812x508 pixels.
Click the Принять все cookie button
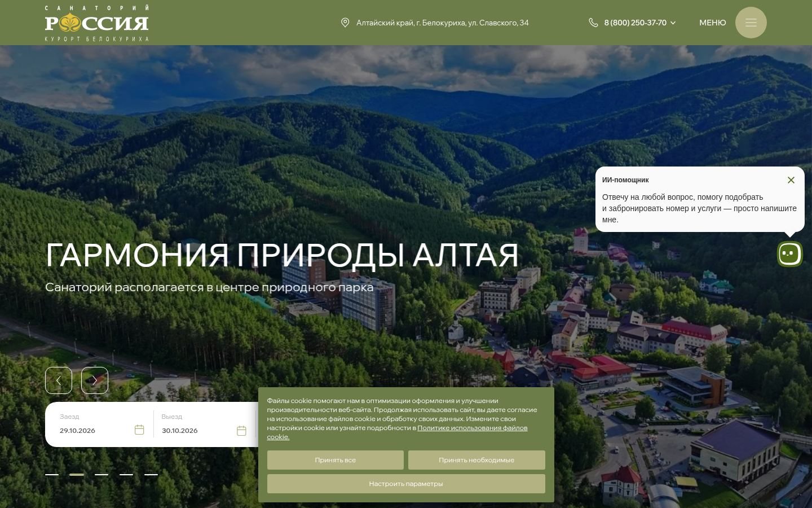tap(336, 460)
